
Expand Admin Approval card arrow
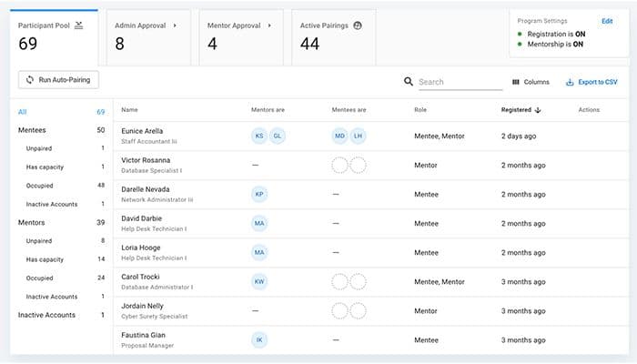pyautogui.click(x=175, y=25)
